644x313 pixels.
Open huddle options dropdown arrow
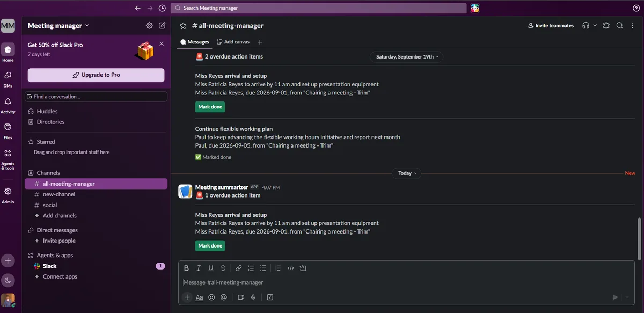tap(595, 25)
